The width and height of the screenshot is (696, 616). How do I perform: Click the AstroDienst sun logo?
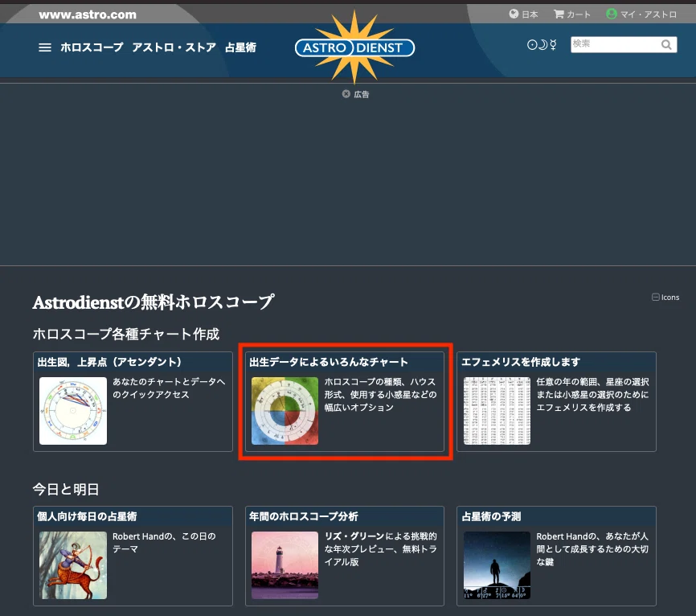pos(354,47)
